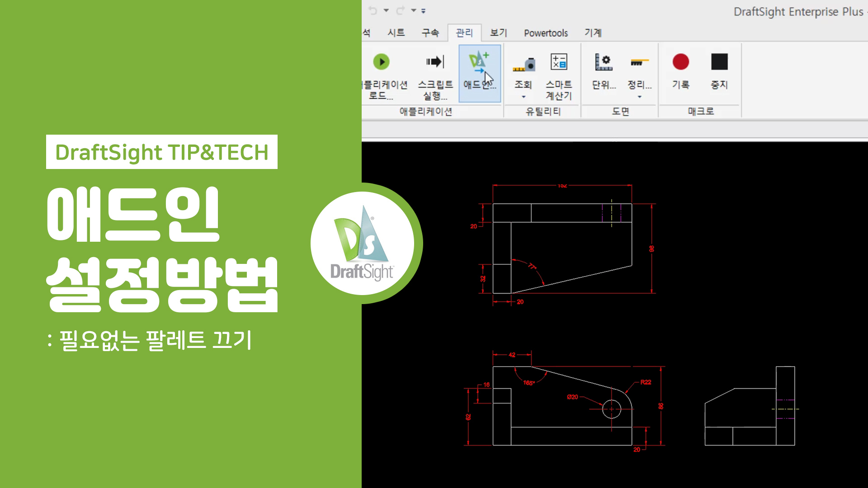
Task: Open the Add-ins (애드인) tool
Action: click(x=480, y=73)
